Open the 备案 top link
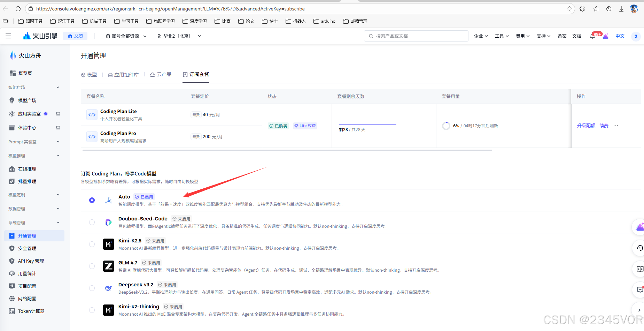 tap(562, 36)
